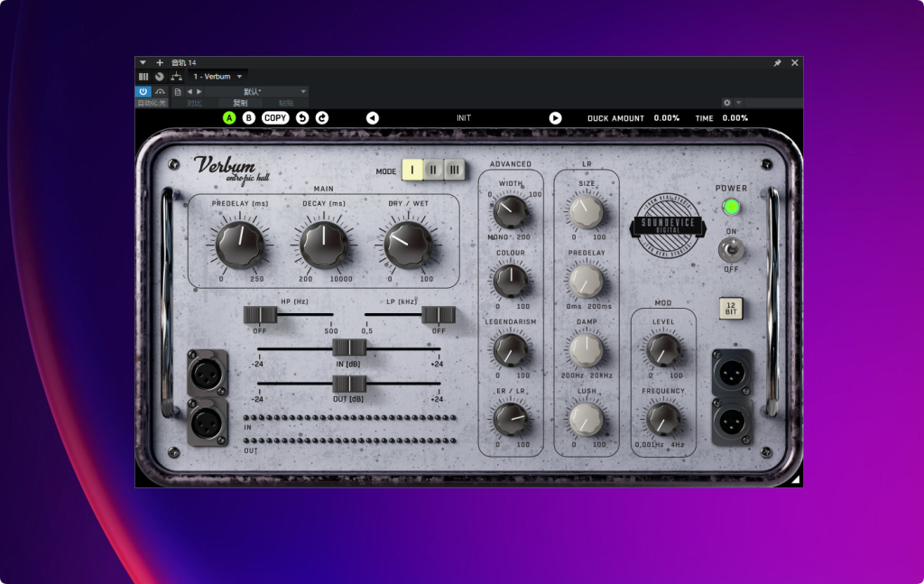The image size is (924, 584).
Task: Toggle the blue plugin bypass power button
Action: click(143, 92)
